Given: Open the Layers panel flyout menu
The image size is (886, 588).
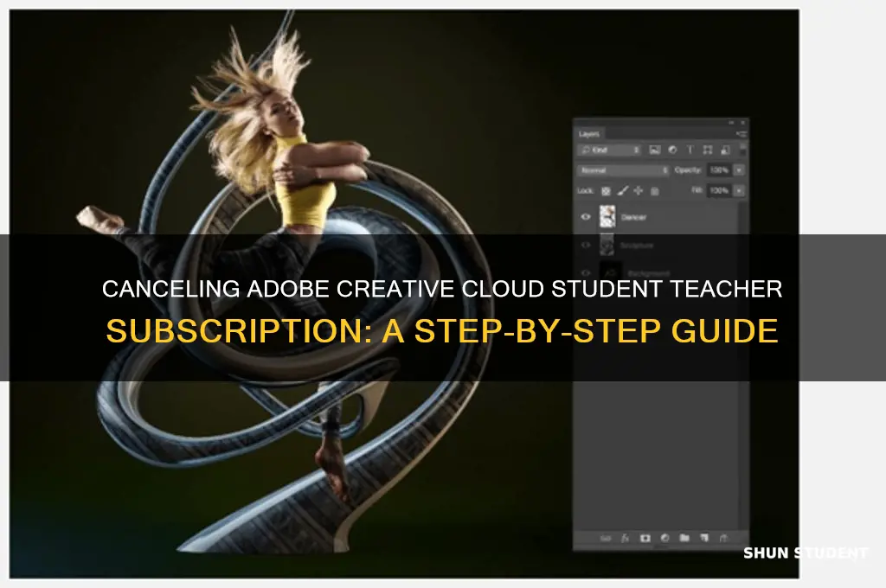Looking at the screenshot, I should (741, 134).
